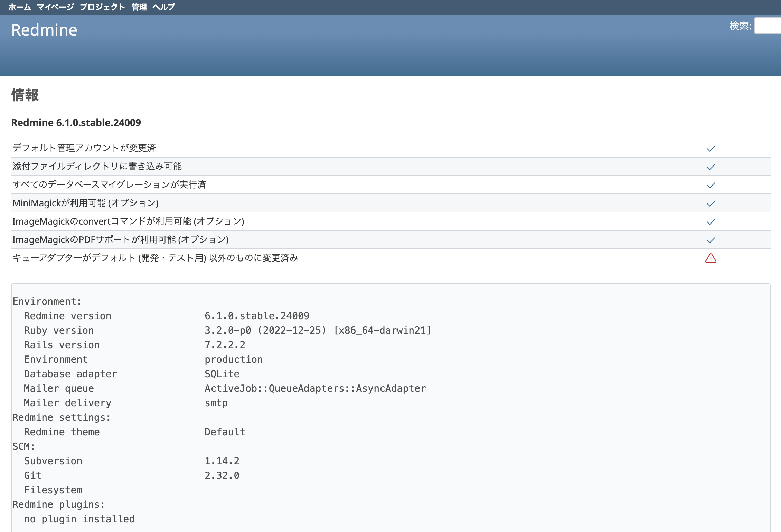Open the マイページ menu link
The height and width of the screenshot is (532, 781).
[x=55, y=7]
